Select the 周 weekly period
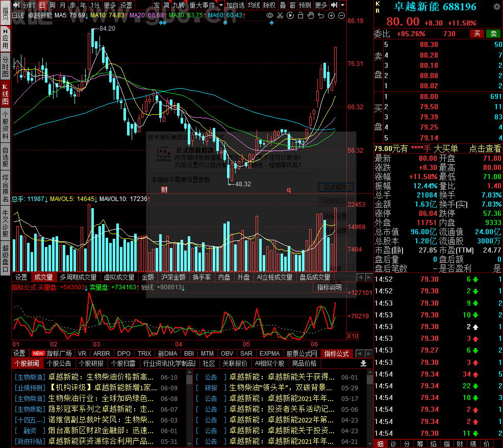This screenshot has width=503, height=448. click(x=52, y=5)
